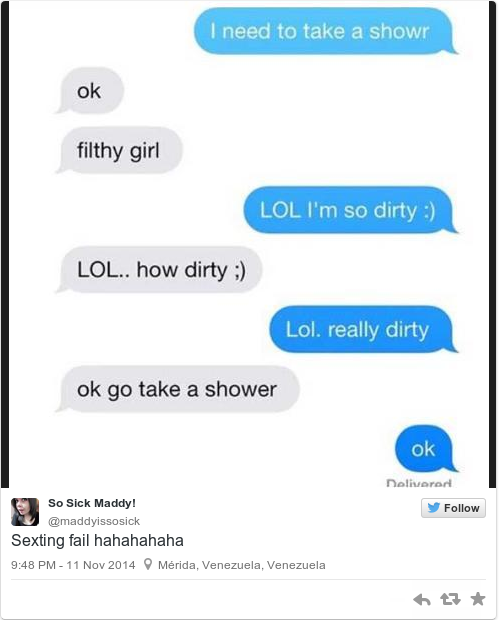Click the 'Sexting fail hahahahaha' tweet text
Viewport: 500px width, 620px height.
(x=97, y=541)
